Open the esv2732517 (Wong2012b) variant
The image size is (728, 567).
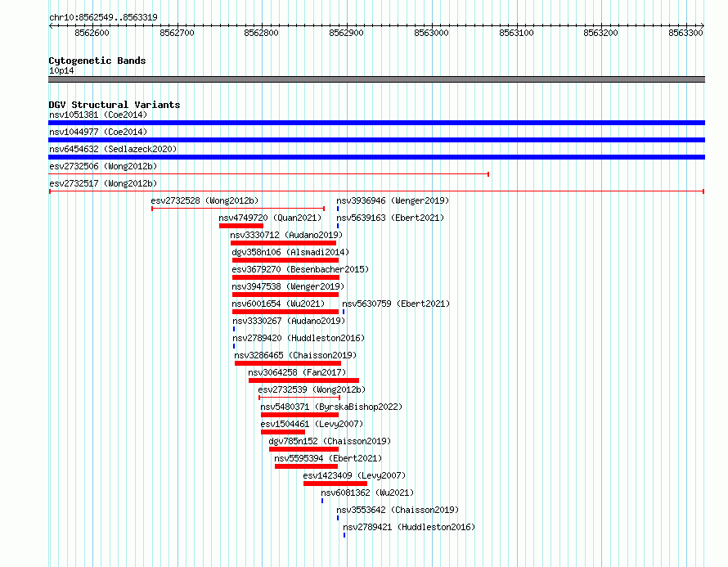103,183
